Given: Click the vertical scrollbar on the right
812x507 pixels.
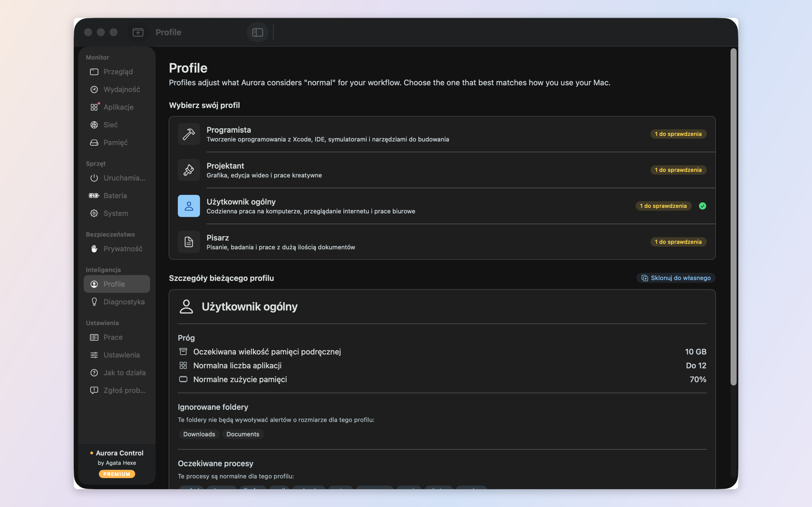Looking at the screenshot, I should coord(733,217).
